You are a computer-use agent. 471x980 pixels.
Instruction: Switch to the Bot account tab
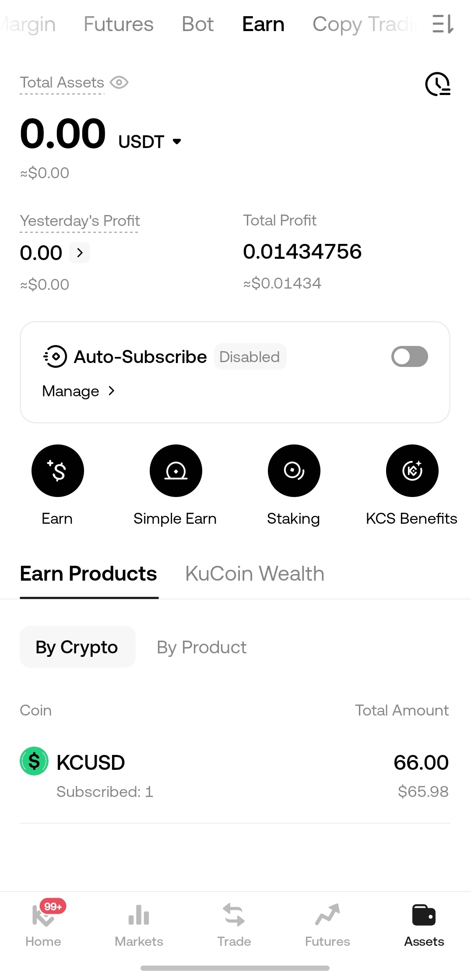(x=198, y=24)
